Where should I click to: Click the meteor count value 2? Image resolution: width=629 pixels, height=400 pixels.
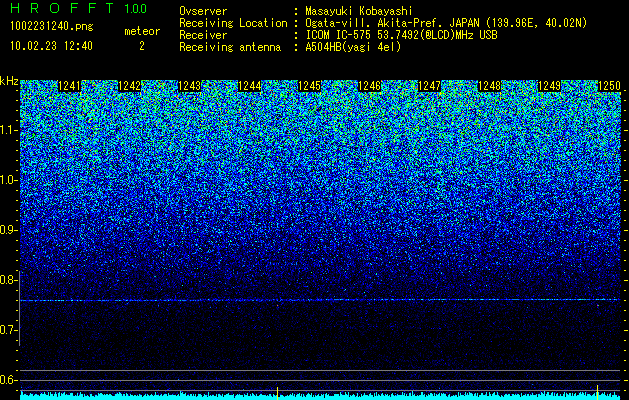coord(142,46)
